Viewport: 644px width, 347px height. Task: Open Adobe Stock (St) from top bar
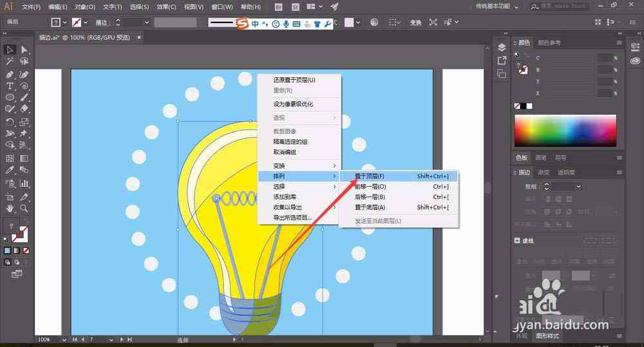[x=296, y=7]
